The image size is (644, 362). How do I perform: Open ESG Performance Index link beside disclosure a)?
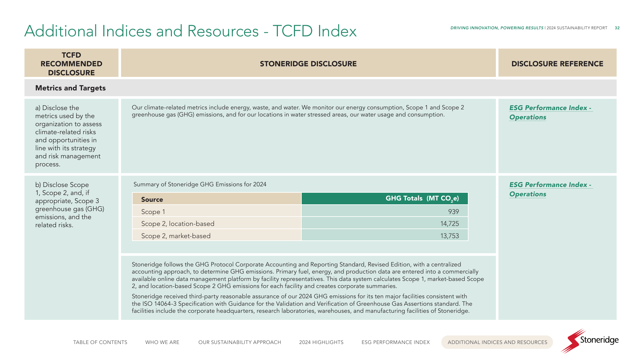pos(551,112)
